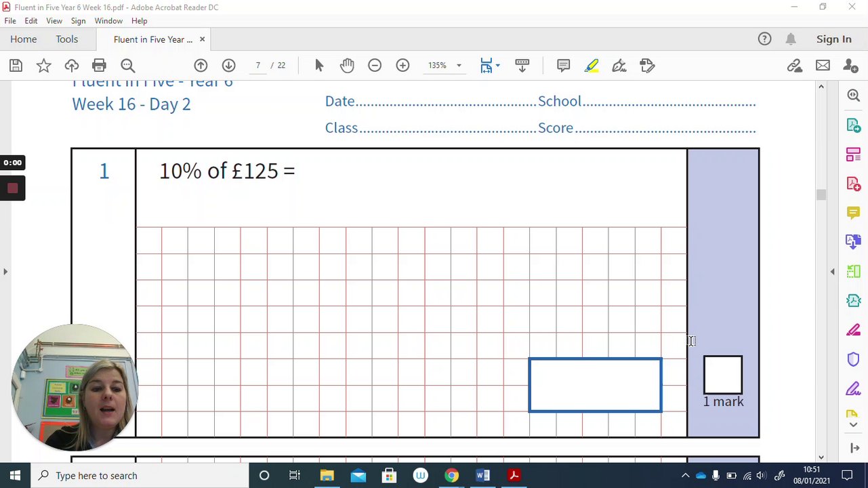Add document to starred with star icon
This screenshot has width=868, height=488.
[43, 66]
